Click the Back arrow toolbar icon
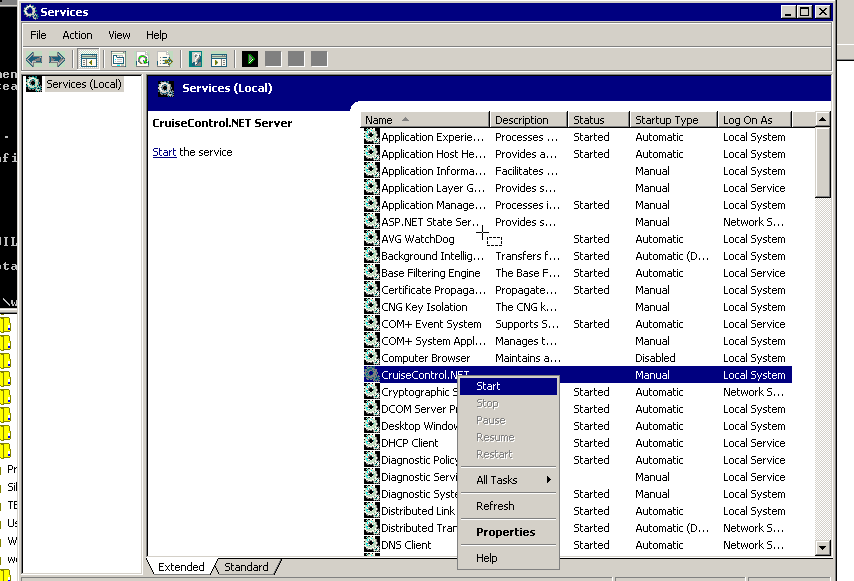Screen dimensions: 854x581 tap(34, 59)
